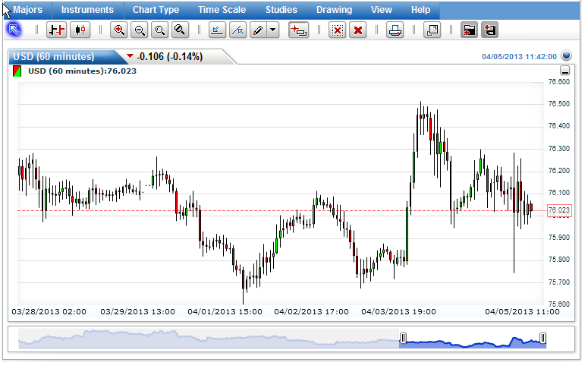Open the Majors menu
588x372 pixels.
(x=28, y=10)
